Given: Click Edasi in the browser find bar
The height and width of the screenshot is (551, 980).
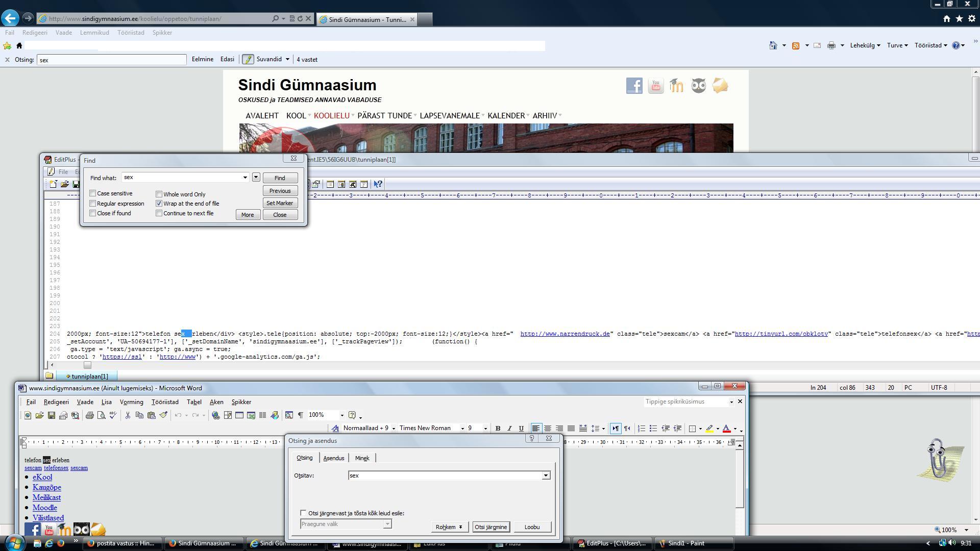Looking at the screenshot, I should pos(227,59).
